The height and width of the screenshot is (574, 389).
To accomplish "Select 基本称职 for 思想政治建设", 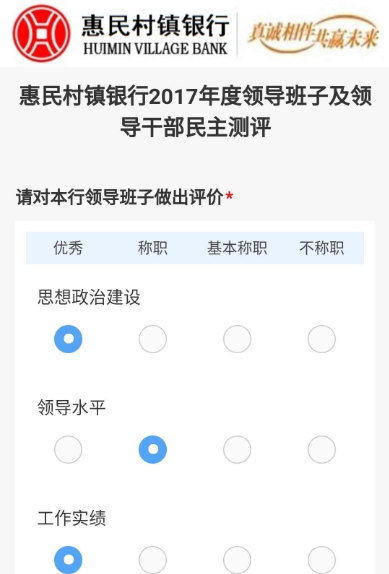I will [x=237, y=339].
